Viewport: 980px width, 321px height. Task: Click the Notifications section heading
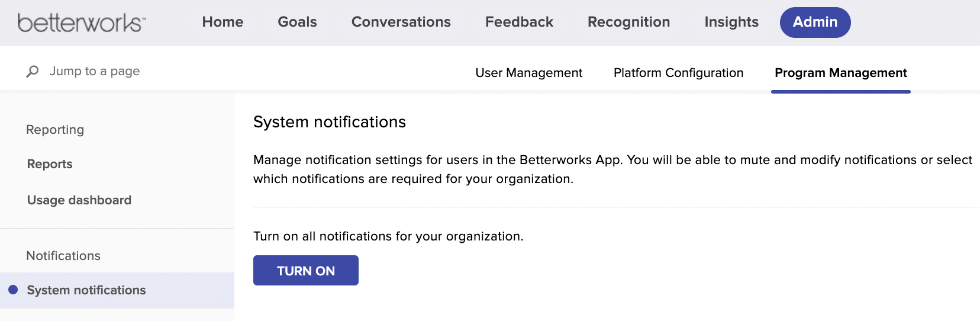pyautogui.click(x=63, y=256)
